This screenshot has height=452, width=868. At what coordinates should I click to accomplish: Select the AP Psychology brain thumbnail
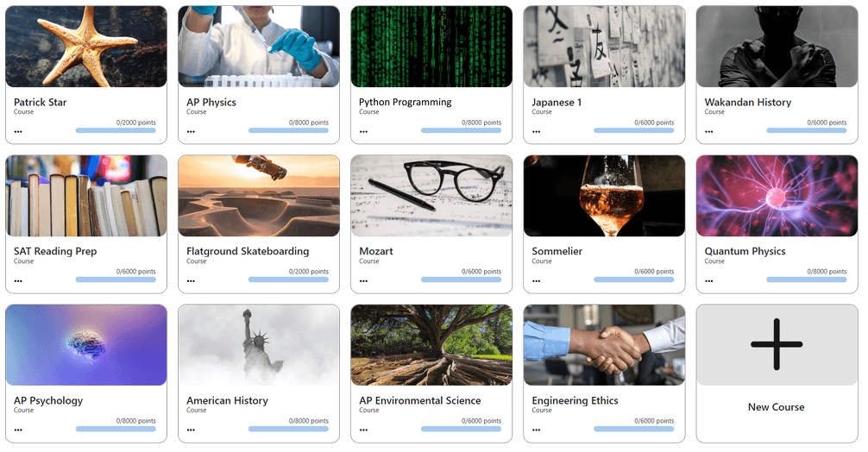coord(86,345)
